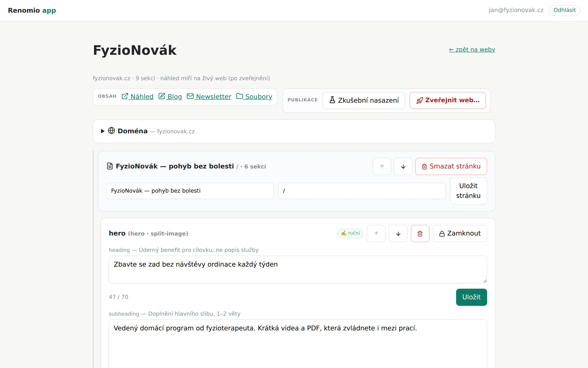Move the hero section up
This screenshot has height=368, width=588.
[376, 234]
